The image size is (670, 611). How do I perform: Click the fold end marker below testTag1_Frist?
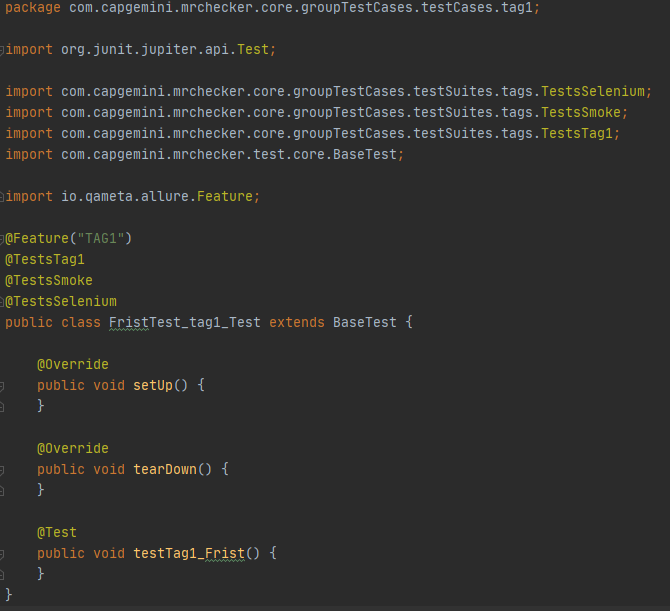click(3, 574)
